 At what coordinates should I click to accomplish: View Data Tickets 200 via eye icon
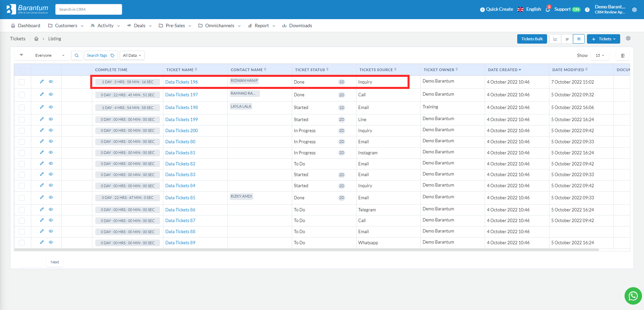point(51,130)
